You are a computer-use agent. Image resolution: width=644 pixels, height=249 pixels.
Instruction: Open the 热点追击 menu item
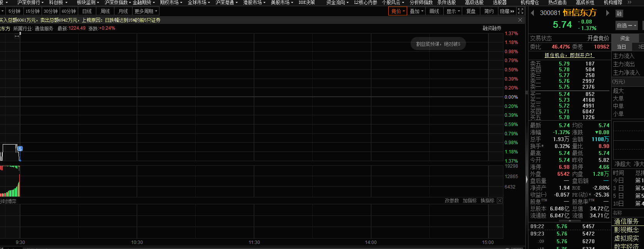click(557, 2)
